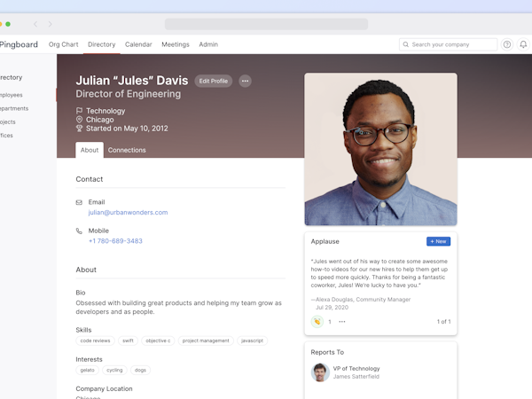This screenshot has width=532, height=399.
Task: Click the Edit Profile button
Action: [x=214, y=81]
